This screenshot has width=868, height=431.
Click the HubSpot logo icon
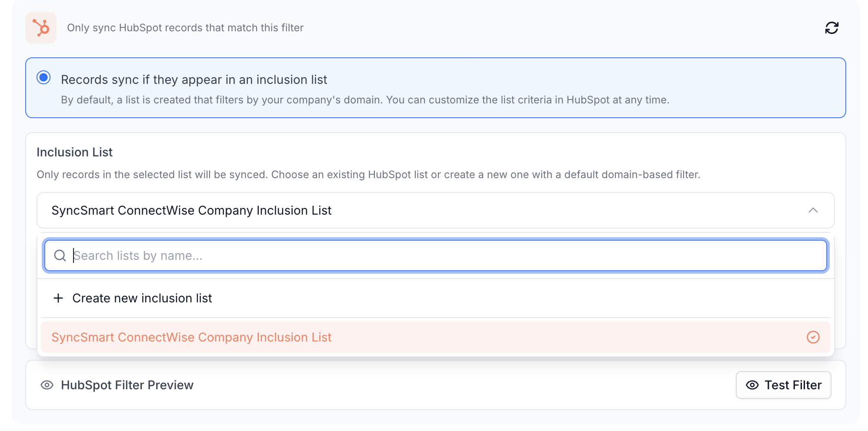pyautogui.click(x=41, y=28)
